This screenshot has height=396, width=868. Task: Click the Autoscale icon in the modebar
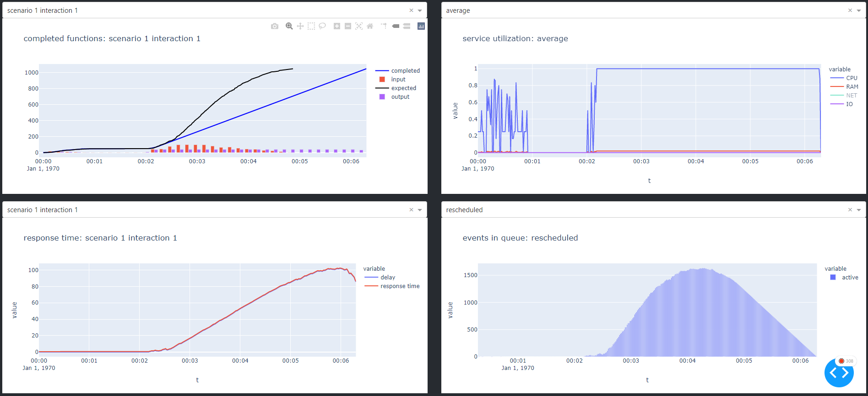click(x=359, y=26)
